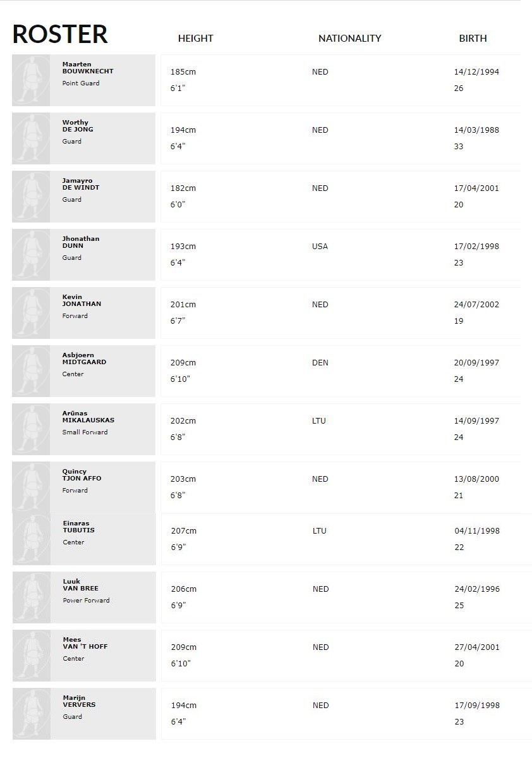Select Jamayro De Windt's player photo icon

[31, 197]
